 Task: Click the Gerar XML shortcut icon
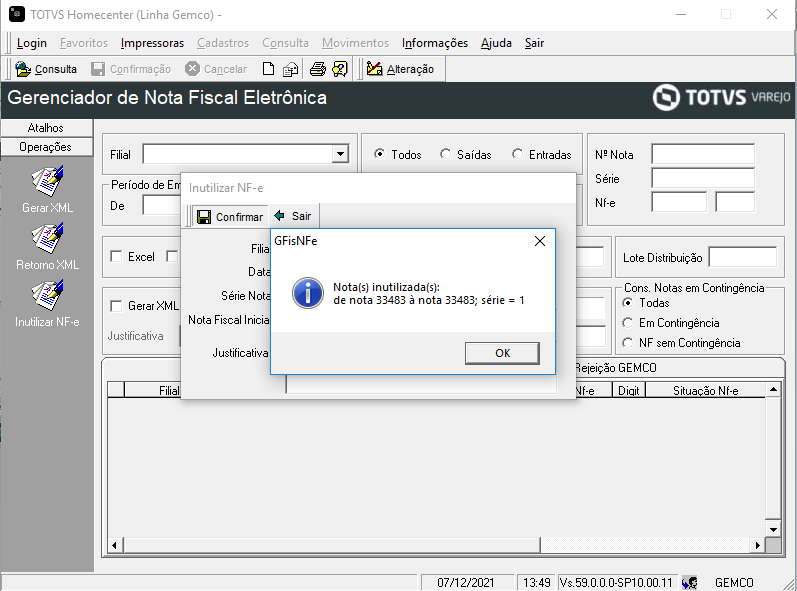[47, 181]
